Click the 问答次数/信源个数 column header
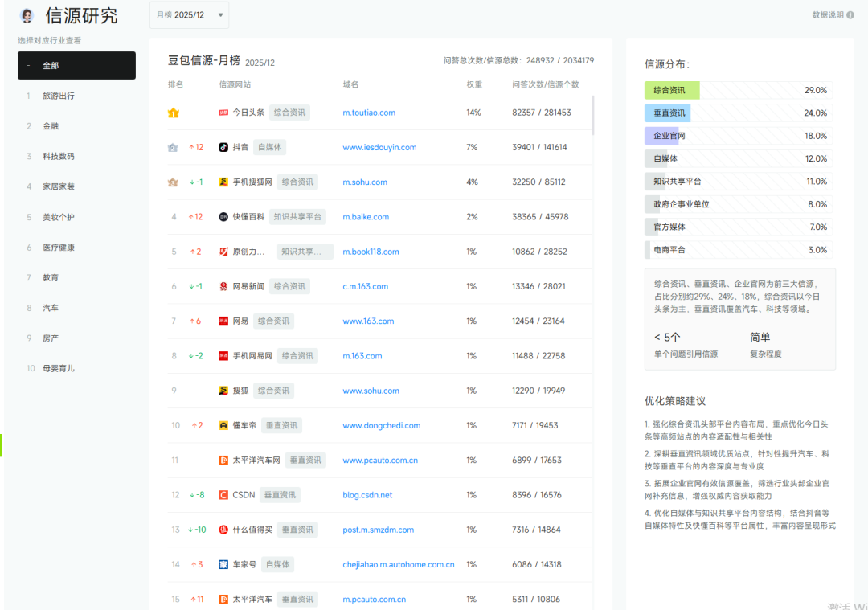The height and width of the screenshot is (610, 868). click(x=545, y=84)
